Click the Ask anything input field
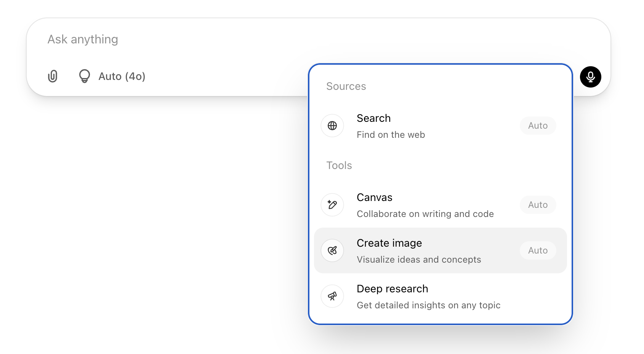 point(152,39)
